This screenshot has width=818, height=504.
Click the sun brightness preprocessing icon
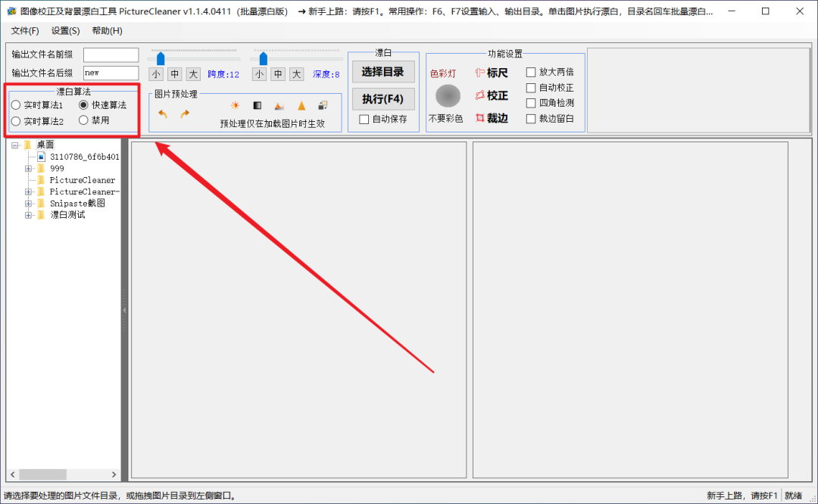236,105
